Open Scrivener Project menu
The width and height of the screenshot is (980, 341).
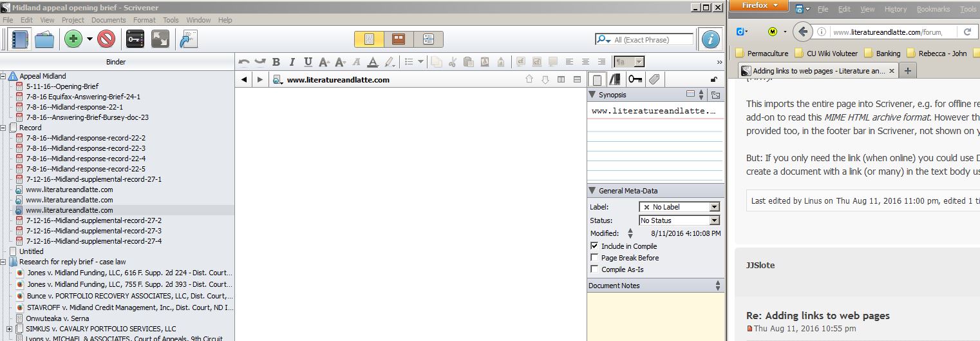click(x=73, y=20)
